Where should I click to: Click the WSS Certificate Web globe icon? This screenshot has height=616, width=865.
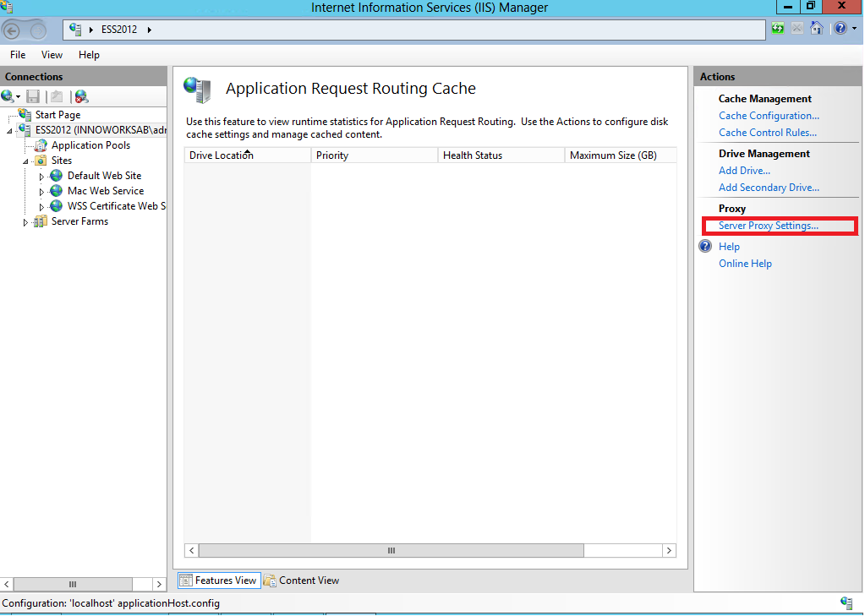click(x=57, y=206)
